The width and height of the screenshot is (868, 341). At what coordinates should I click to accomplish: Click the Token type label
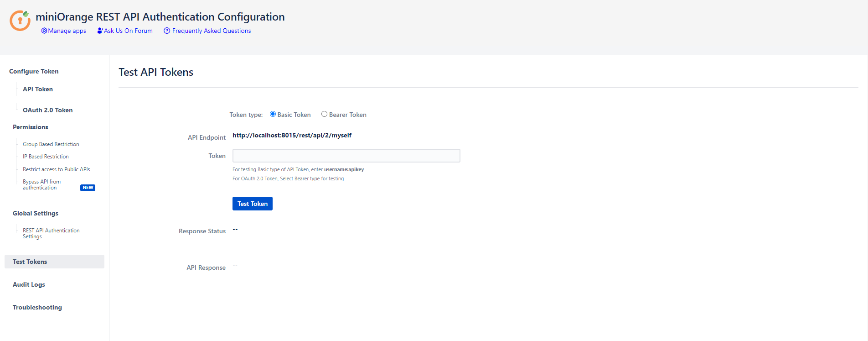point(246,115)
